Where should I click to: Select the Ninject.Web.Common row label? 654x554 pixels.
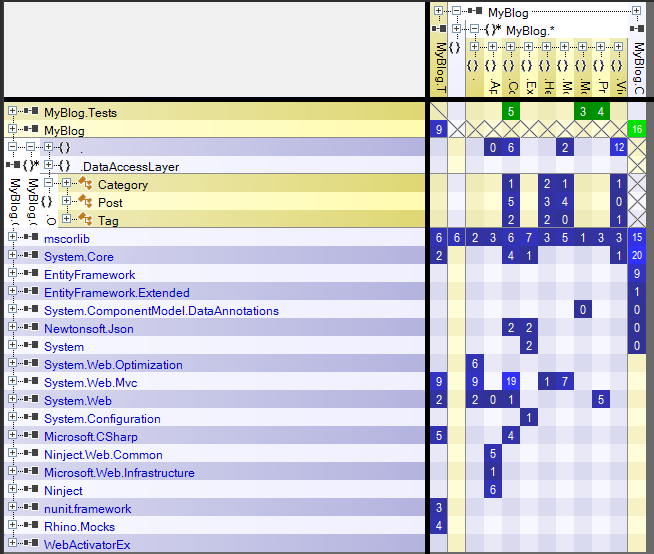click(103, 455)
